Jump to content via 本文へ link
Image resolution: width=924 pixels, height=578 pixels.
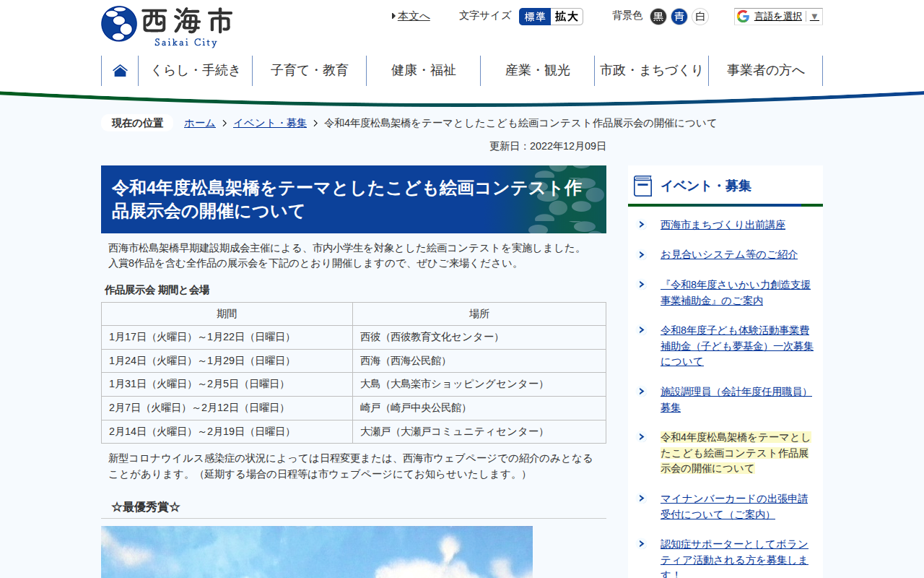point(413,16)
